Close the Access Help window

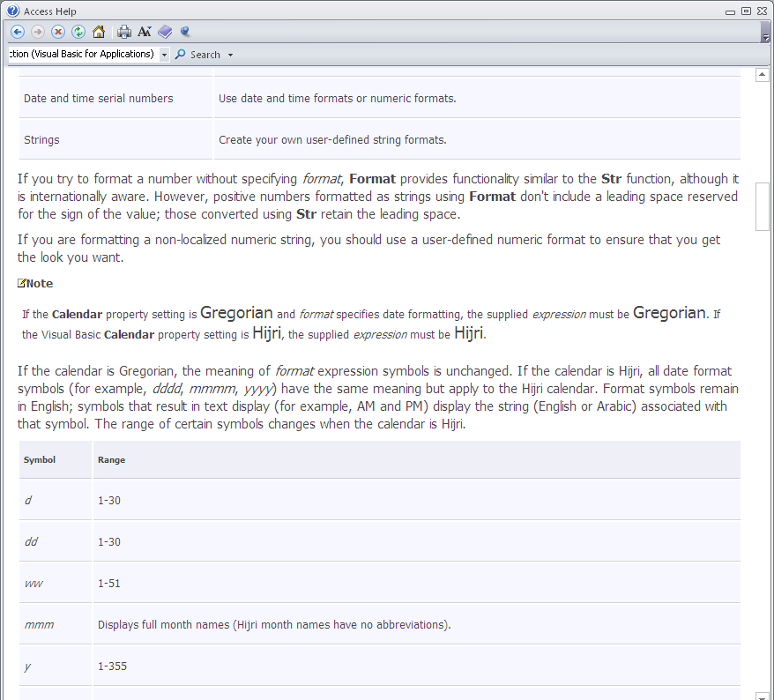[x=763, y=11]
